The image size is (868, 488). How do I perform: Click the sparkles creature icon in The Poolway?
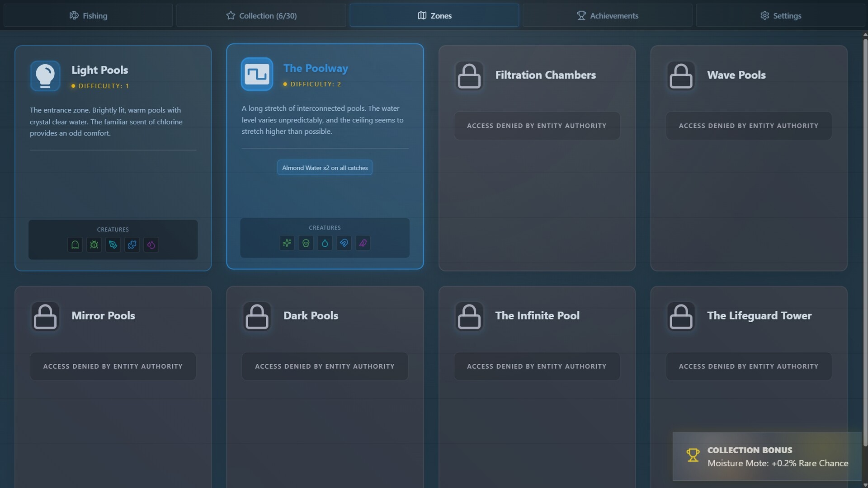[x=287, y=243]
